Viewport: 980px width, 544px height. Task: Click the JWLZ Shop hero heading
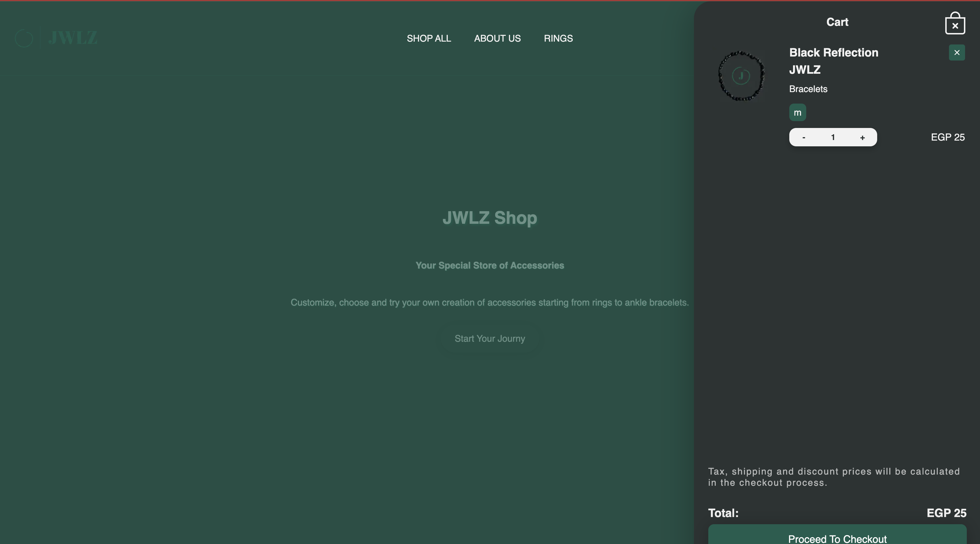click(x=490, y=218)
